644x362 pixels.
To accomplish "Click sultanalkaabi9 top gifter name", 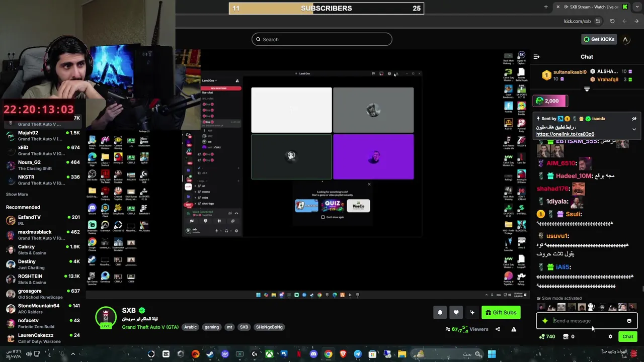I will [570, 72].
